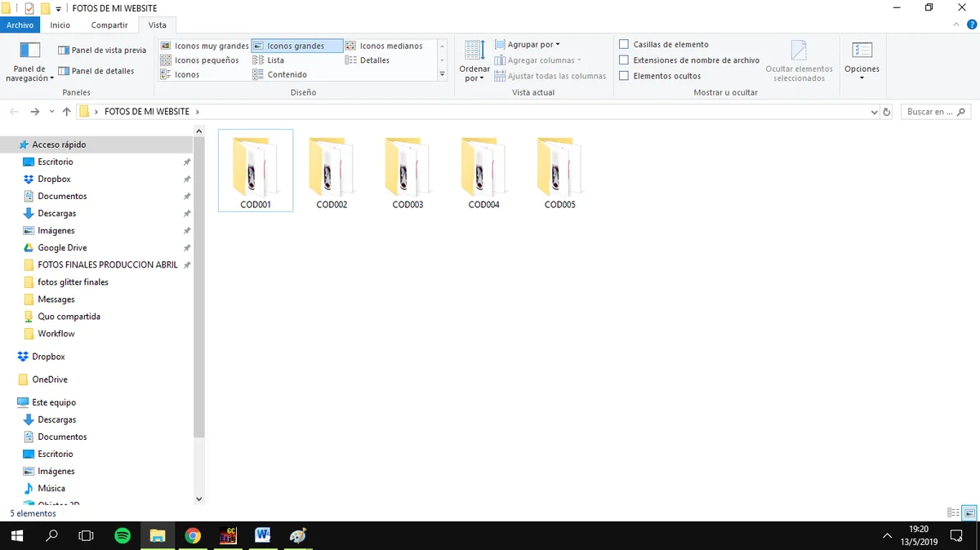Open the Compartir tab
This screenshot has width=980, height=550.
[109, 24]
